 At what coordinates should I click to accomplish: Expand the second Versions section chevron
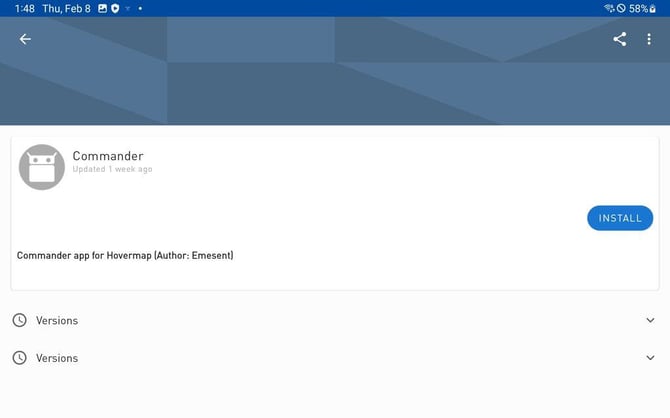(x=651, y=358)
